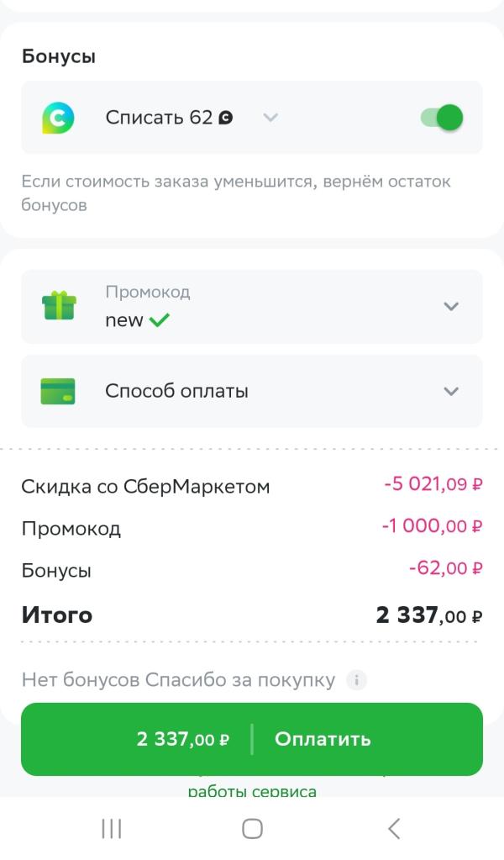The width and height of the screenshot is (504, 860).
Task: Tap the green gift box promo icon
Action: pyautogui.click(x=59, y=306)
